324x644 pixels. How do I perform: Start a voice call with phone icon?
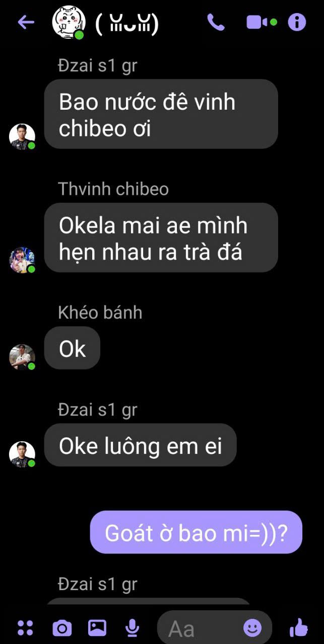click(x=216, y=22)
